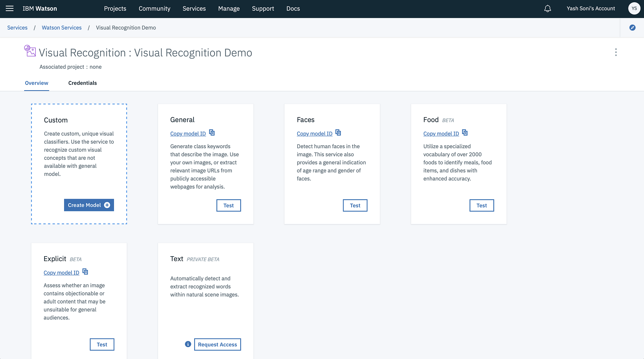
Task: Test the Food model
Action: click(x=482, y=206)
